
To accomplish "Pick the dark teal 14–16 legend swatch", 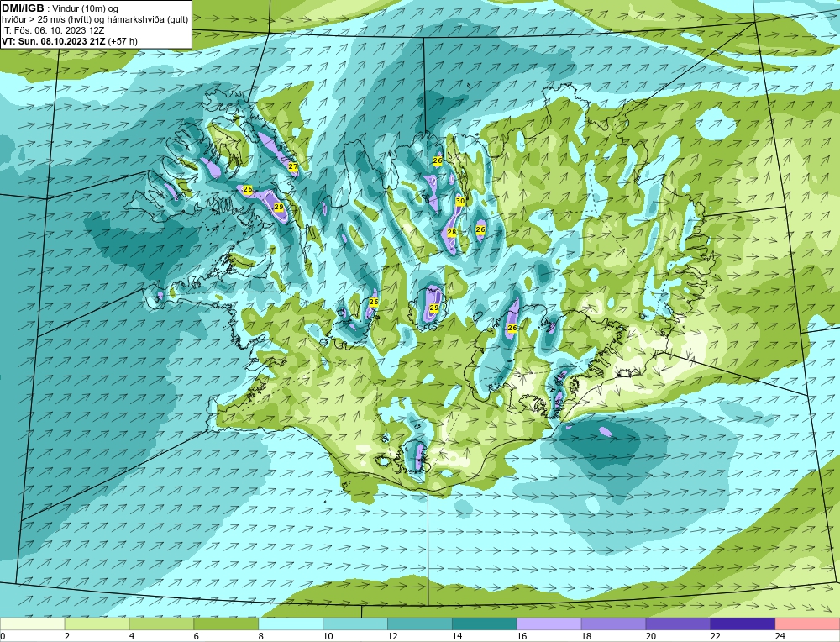I will (x=485, y=624).
